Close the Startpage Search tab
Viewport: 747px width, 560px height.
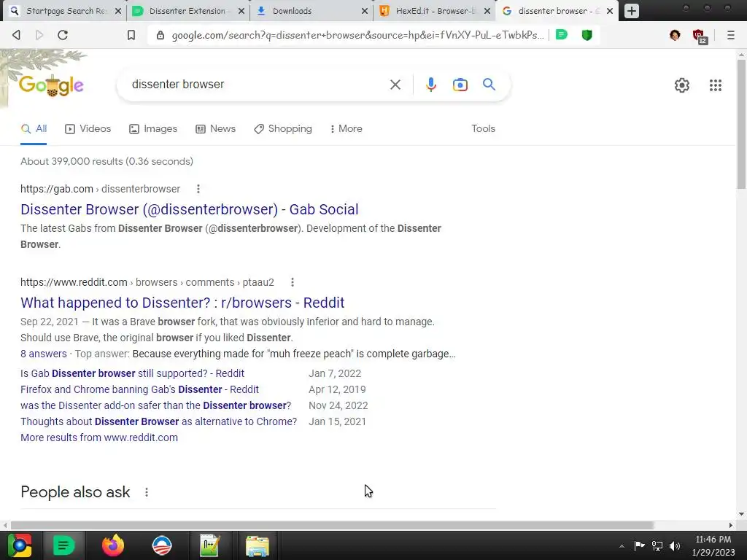(118, 11)
